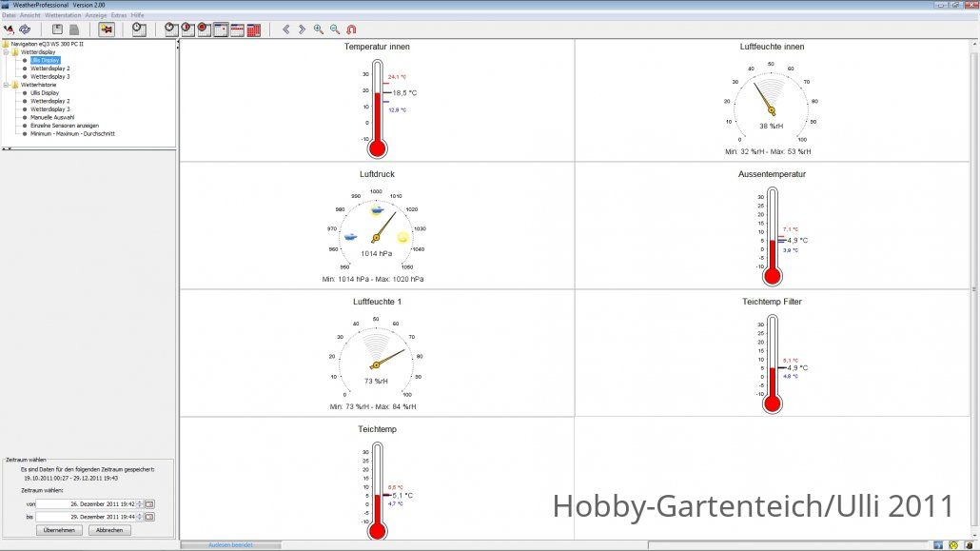The height and width of the screenshot is (551, 980).
Task: Select the highlighted single-day calendar view icon
Action: click(221, 30)
